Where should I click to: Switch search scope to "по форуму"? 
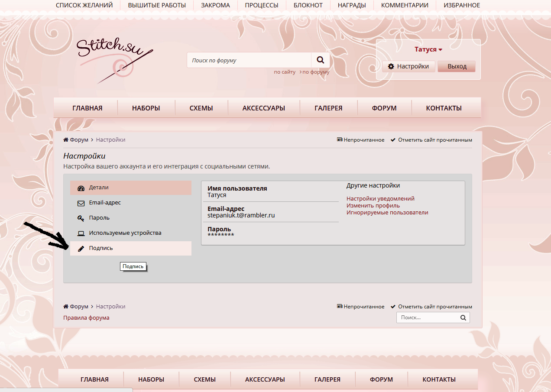[315, 72]
